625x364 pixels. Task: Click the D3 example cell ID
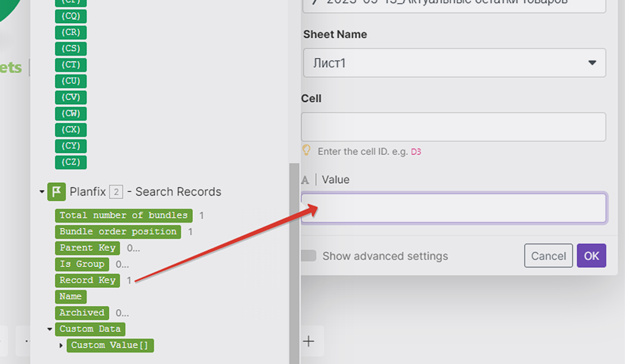coord(416,152)
